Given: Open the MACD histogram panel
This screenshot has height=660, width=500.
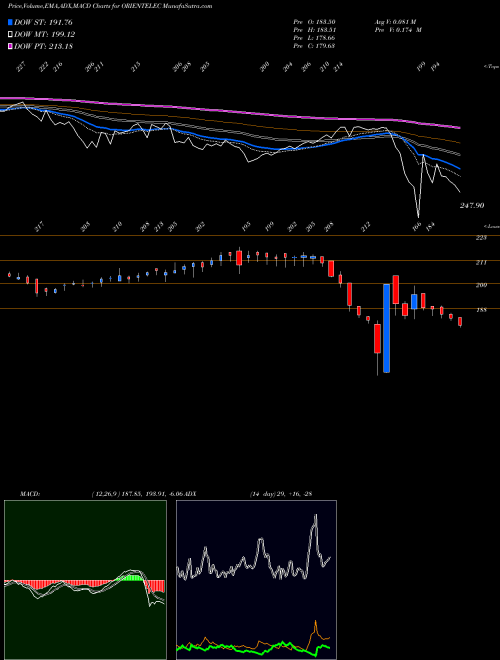Looking at the screenshot, I should point(85,580).
